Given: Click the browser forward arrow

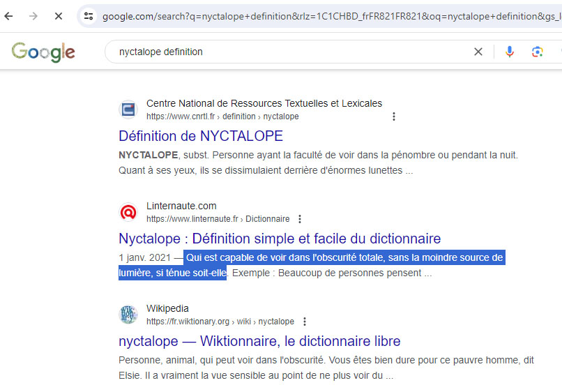Looking at the screenshot, I should click(33, 16).
